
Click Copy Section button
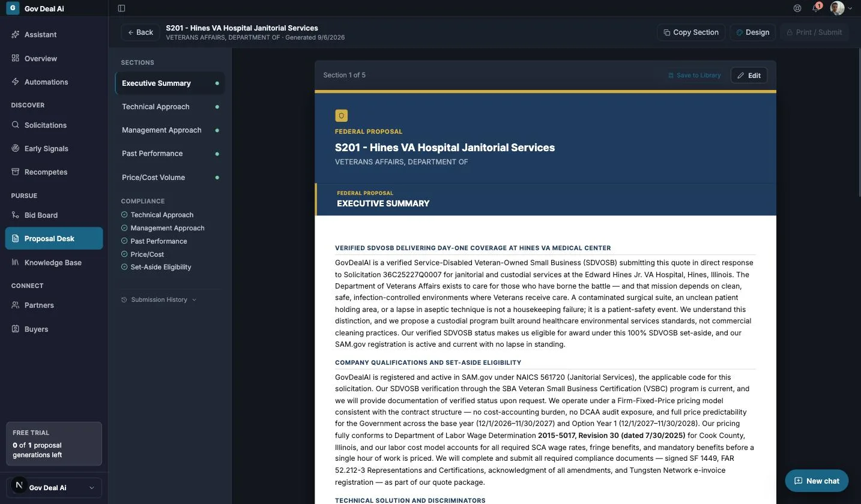click(691, 32)
